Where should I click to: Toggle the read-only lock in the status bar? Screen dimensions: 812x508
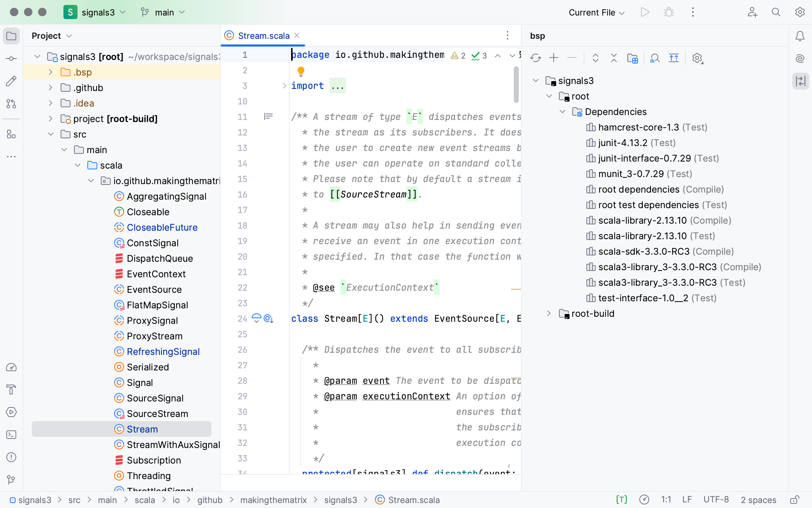click(x=794, y=500)
